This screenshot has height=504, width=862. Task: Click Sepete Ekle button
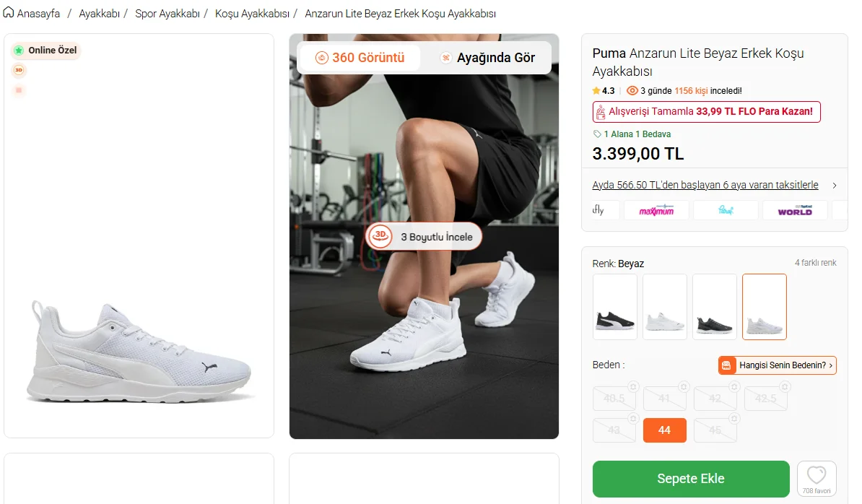[690, 479]
